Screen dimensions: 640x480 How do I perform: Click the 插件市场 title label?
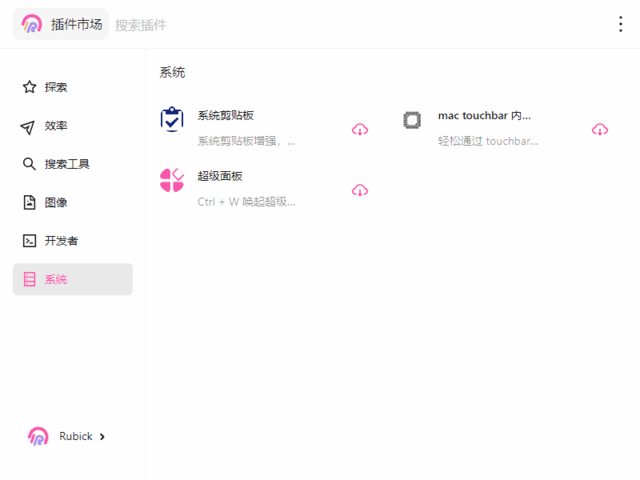[77, 24]
